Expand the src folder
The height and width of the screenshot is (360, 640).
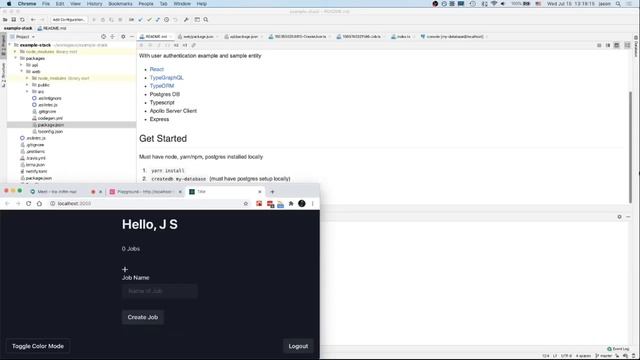point(27,91)
